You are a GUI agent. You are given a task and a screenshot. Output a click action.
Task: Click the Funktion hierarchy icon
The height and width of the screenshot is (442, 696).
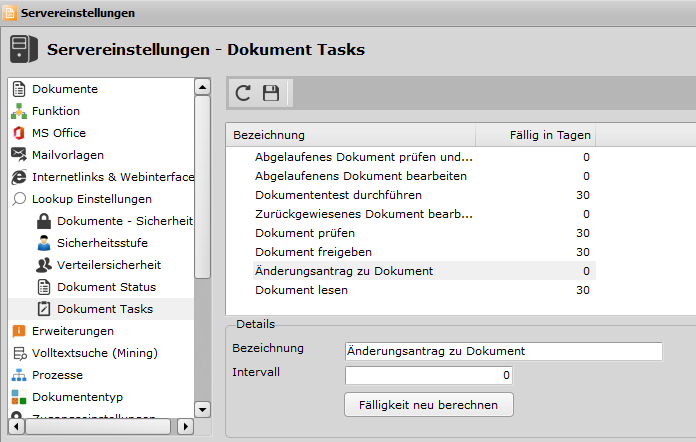coord(19,111)
